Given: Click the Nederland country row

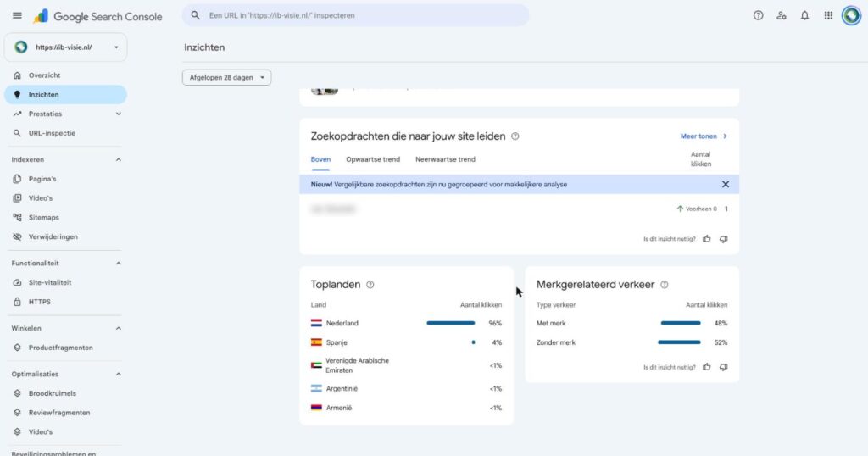Looking at the screenshot, I should (x=406, y=323).
